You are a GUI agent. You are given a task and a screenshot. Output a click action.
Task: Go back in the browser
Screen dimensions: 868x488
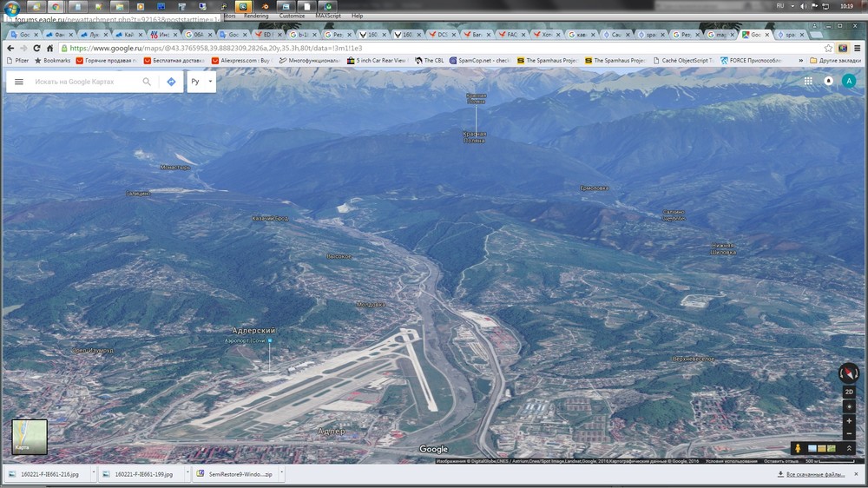pos(10,48)
